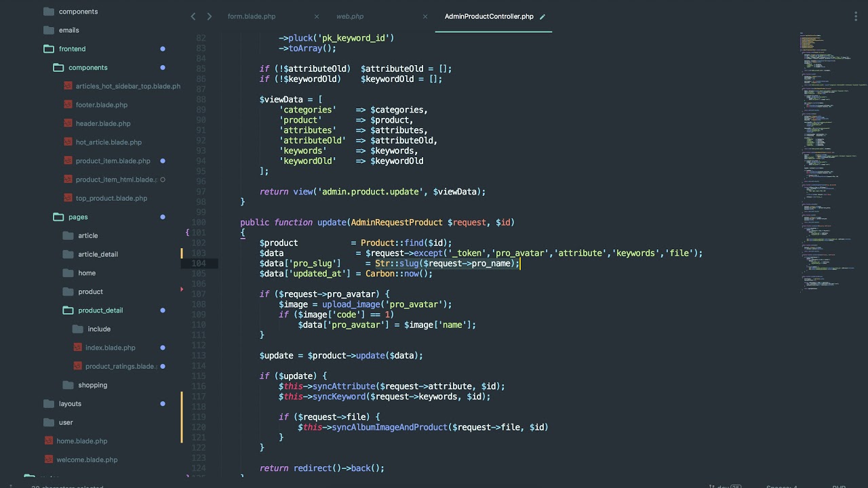Click 'categories' key on line 89
The width and height of the screenshot is (868, 488).
tap(307, 110)
